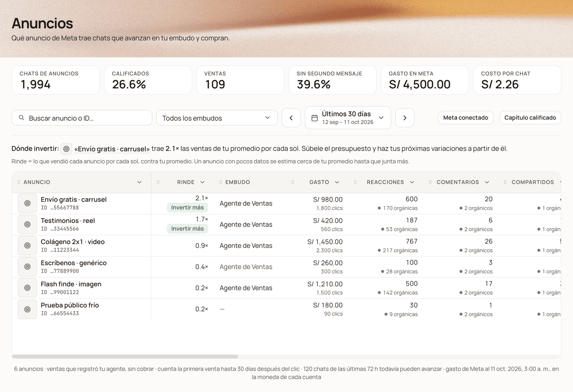Select the Chats de anuncios 1,994 card

56,80
